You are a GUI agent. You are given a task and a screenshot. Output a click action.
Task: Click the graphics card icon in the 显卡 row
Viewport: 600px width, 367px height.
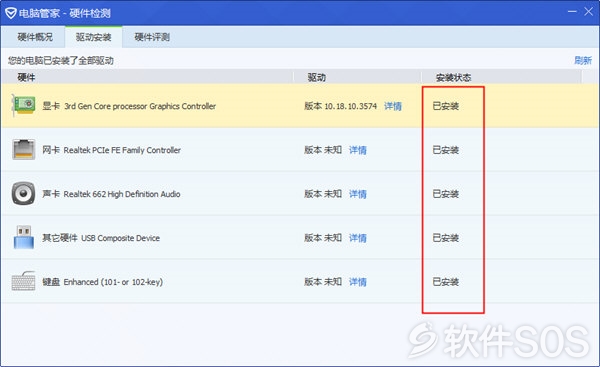tap(23, 105)
